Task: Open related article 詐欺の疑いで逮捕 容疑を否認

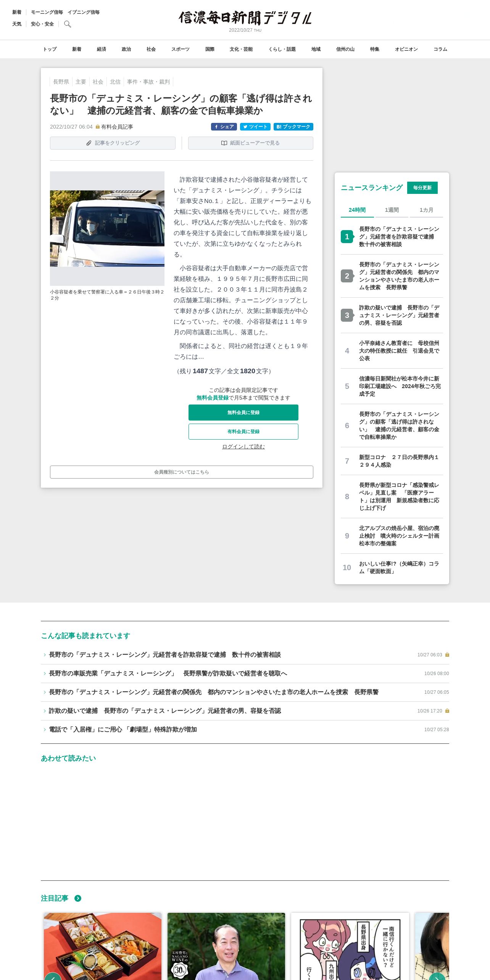Action: [x=165, y=711]
